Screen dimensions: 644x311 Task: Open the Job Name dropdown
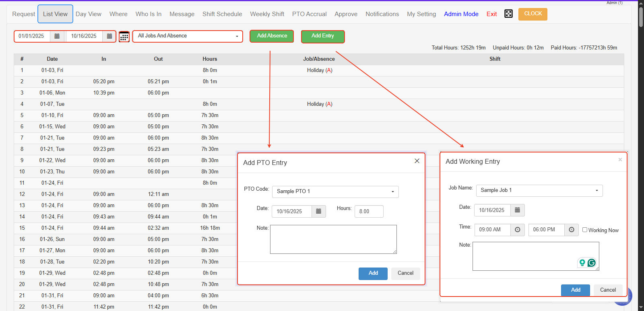point(539,190)
